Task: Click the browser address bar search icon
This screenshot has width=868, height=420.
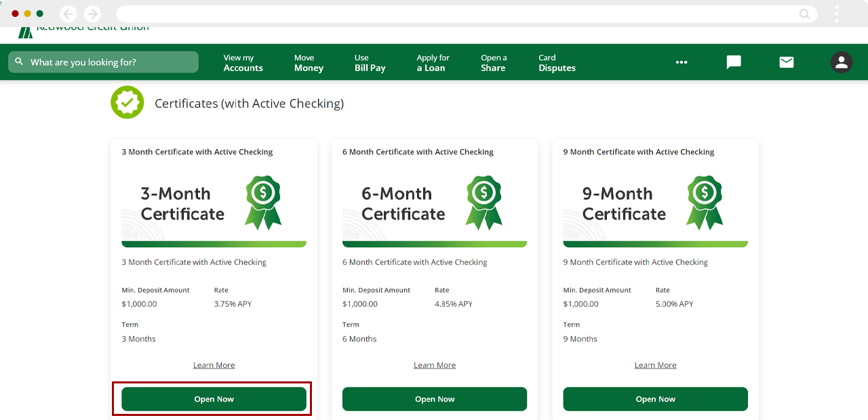Action: [x=804, y=14]
